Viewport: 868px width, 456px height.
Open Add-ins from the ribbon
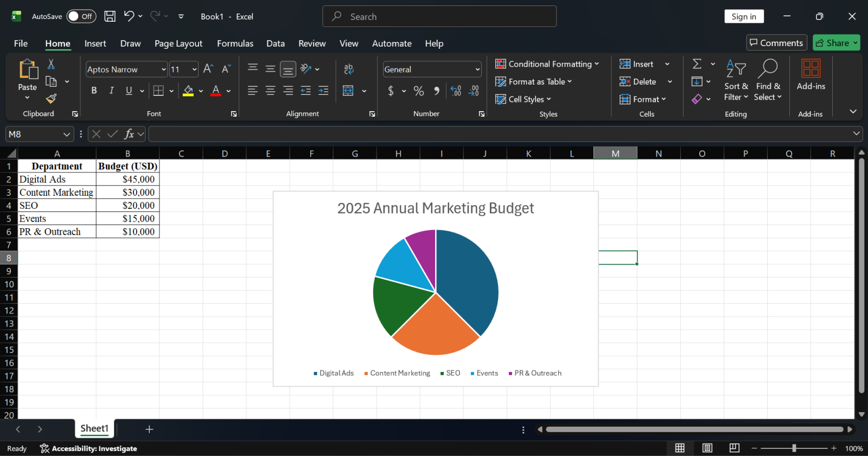pyautogui.click(x=810, y=75)
